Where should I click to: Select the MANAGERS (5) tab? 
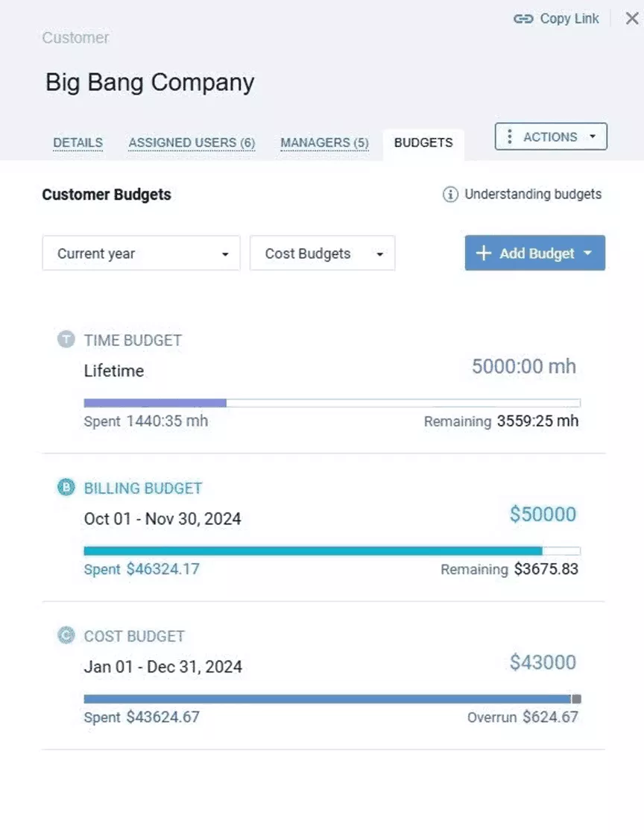click(x=324, y=142)
